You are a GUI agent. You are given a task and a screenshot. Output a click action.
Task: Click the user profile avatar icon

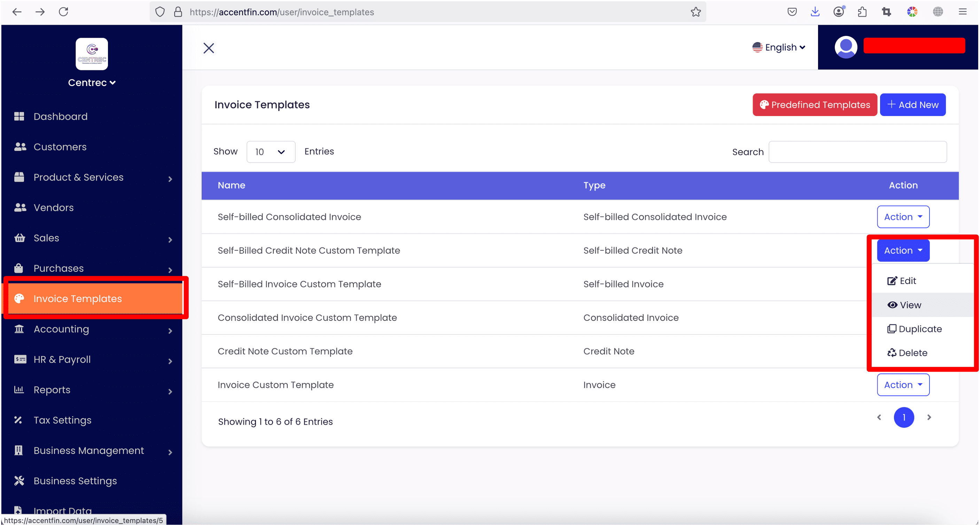pos(845,47)
